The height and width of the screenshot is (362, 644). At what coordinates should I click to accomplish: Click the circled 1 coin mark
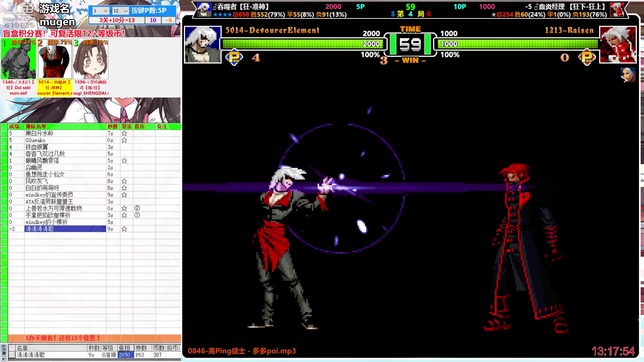point(137,215)
